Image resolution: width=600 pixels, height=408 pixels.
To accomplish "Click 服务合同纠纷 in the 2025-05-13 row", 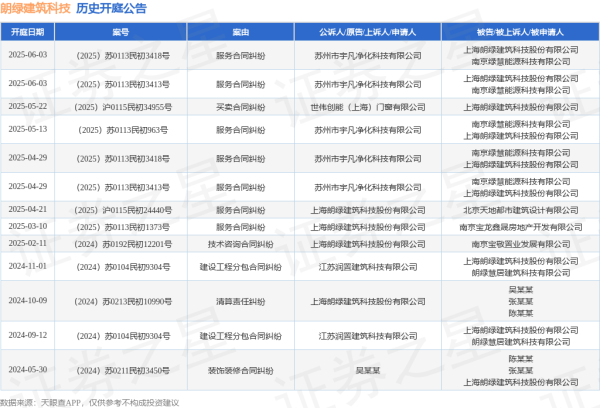I will pos(241,130).
